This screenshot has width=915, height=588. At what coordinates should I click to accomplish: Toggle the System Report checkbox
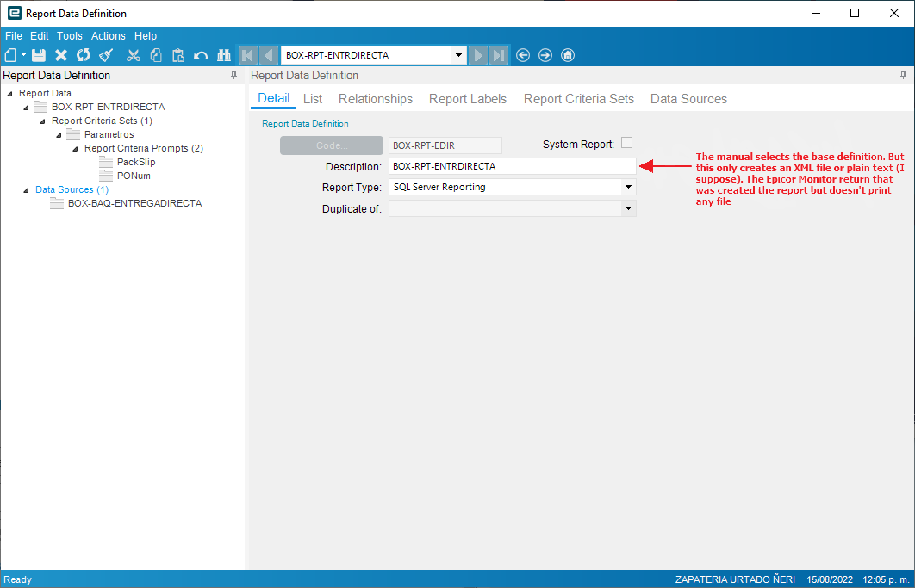pyautogui.click(x=626, y=143)
